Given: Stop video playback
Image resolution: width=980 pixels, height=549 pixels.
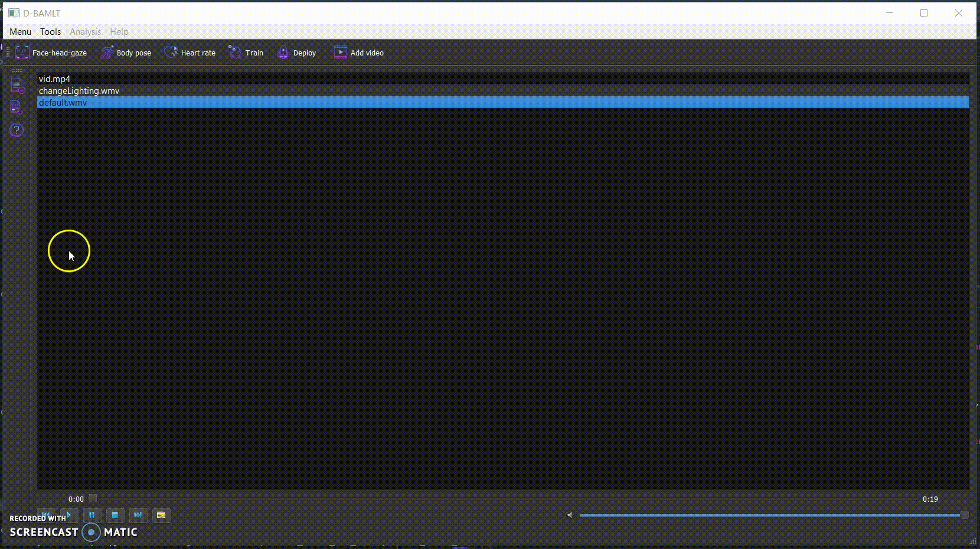Looking at the screenshot, I should [x=115, y=515].
